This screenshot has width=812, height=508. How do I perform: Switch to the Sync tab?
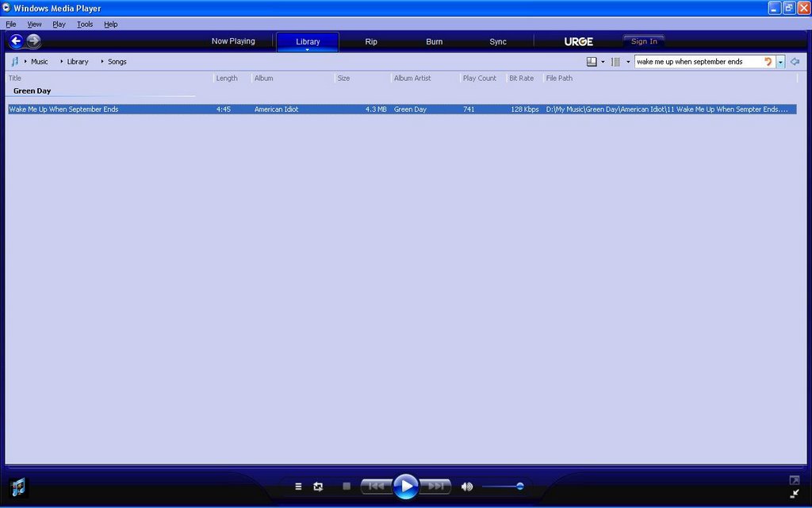(498, 41)
